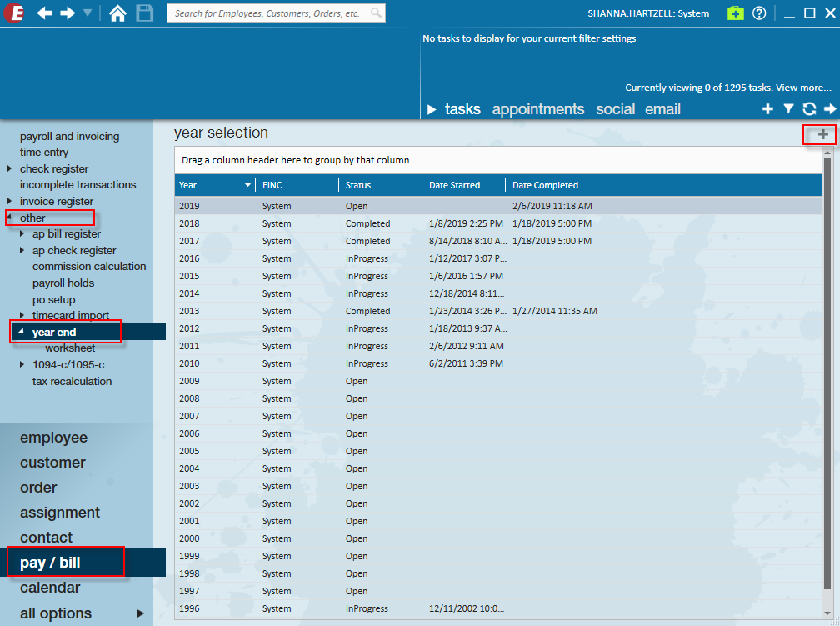
Task: Open commission calculation
Action: (89, 267)
